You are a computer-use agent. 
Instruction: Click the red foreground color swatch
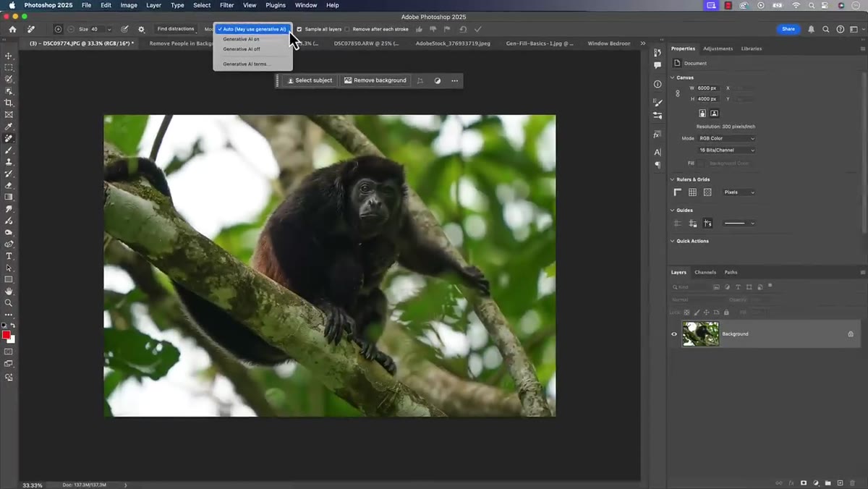(7, 335)
